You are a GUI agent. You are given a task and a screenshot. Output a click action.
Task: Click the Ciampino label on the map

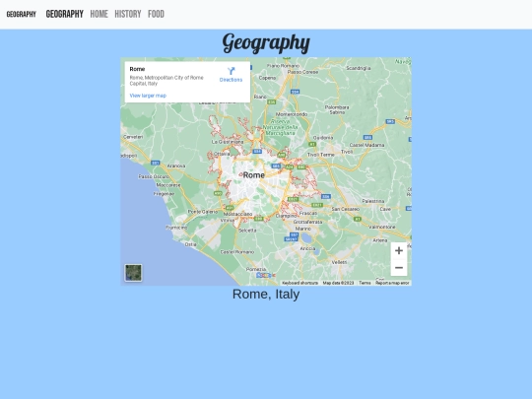pos(286,216)
